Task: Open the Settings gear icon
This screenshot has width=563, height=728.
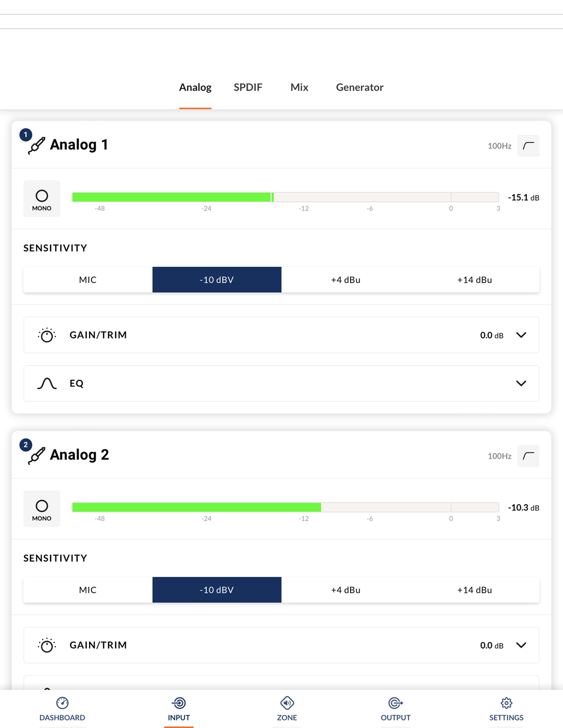Action: (x=506, y=703)
